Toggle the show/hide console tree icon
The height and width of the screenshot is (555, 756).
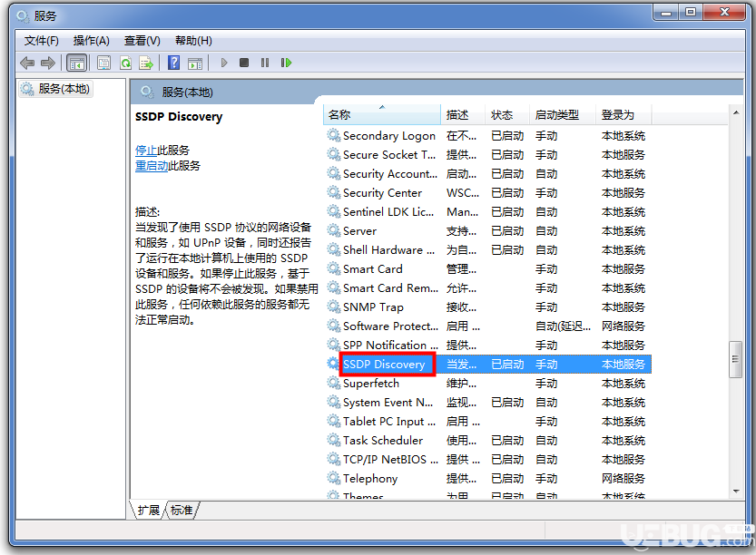click(76, 63)
